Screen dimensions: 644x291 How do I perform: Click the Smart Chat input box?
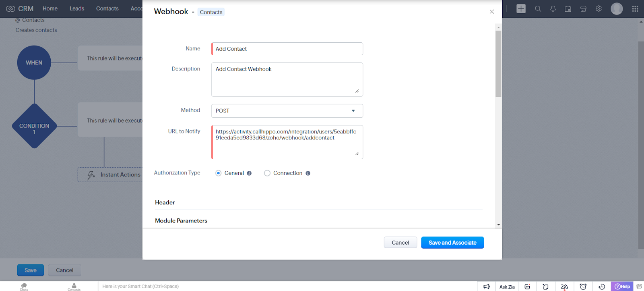pyautogui.click(x=288, y=287)
